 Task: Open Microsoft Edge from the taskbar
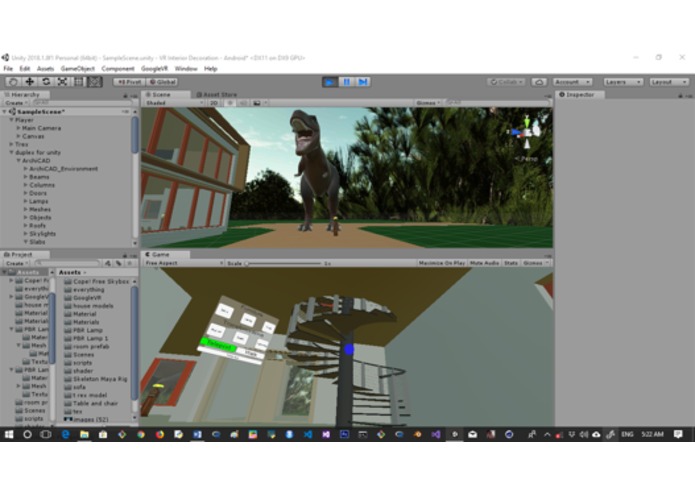pos(65,435)
